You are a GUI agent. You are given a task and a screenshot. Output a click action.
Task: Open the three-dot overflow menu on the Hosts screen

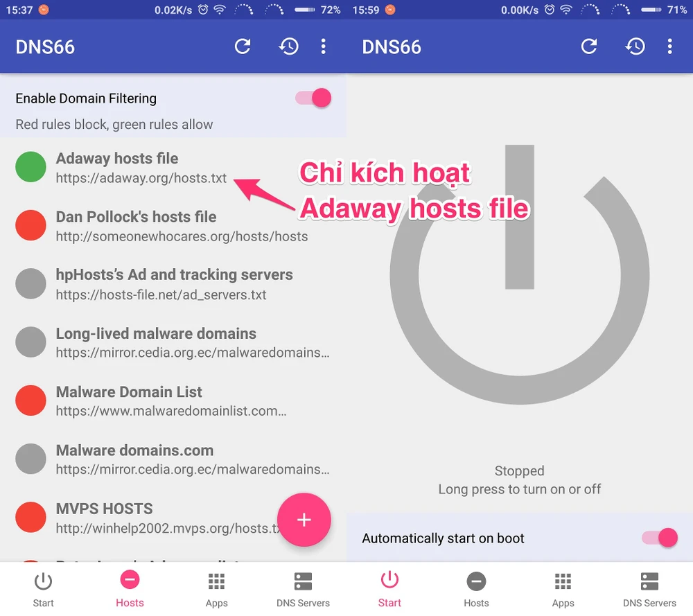click(x=323, y=46)
